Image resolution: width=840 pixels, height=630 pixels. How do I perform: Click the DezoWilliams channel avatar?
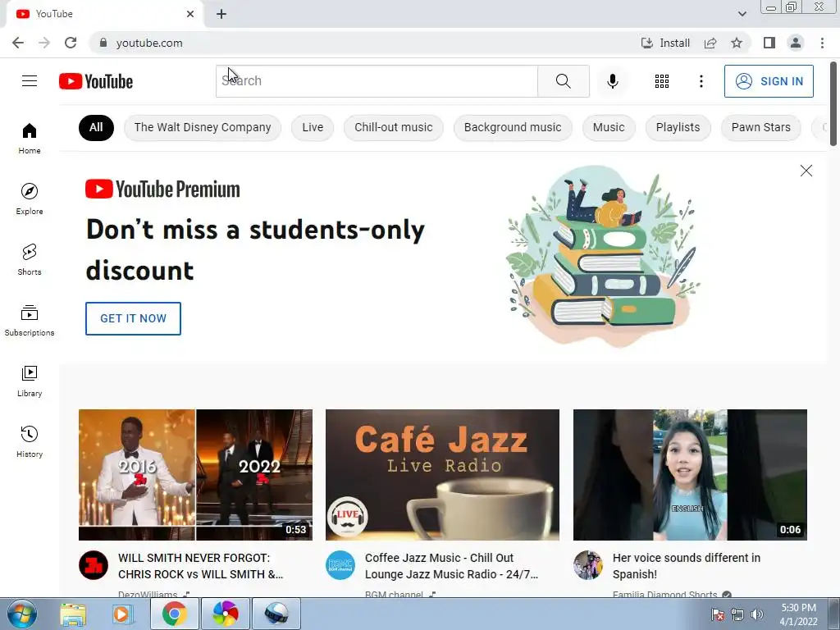coord(94,565)
